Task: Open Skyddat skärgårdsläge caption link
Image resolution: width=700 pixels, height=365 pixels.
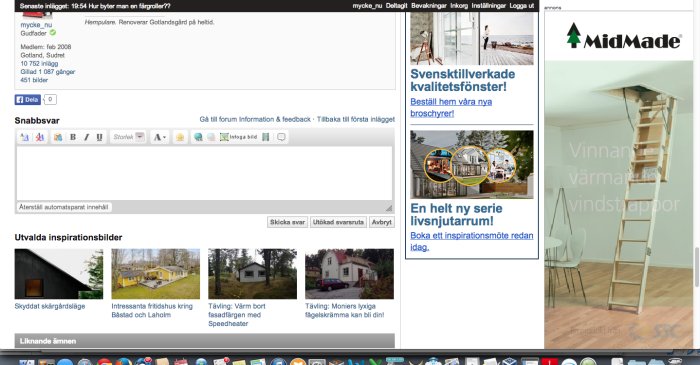Action: coord(50,306)
